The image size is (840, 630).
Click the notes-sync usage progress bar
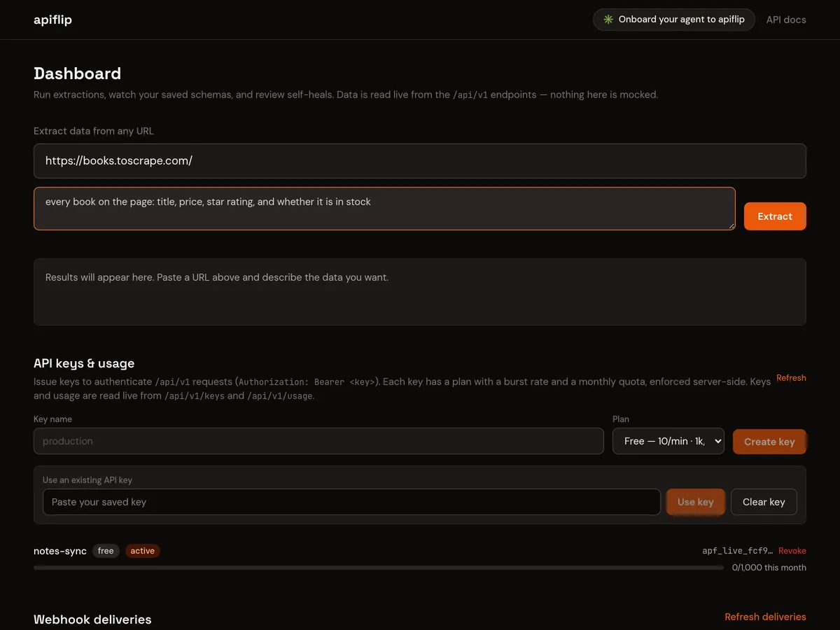[379, 568]
